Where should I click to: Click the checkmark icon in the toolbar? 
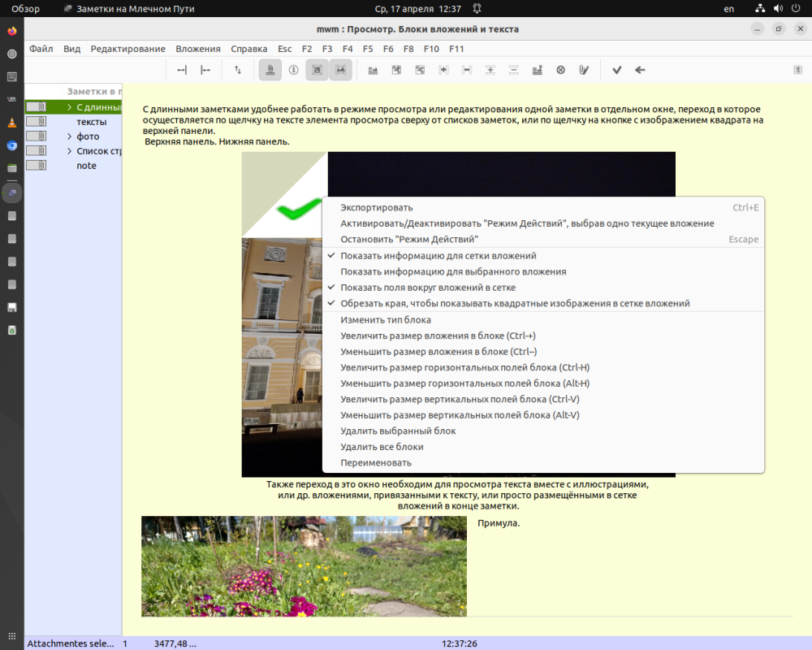point(617,70)
